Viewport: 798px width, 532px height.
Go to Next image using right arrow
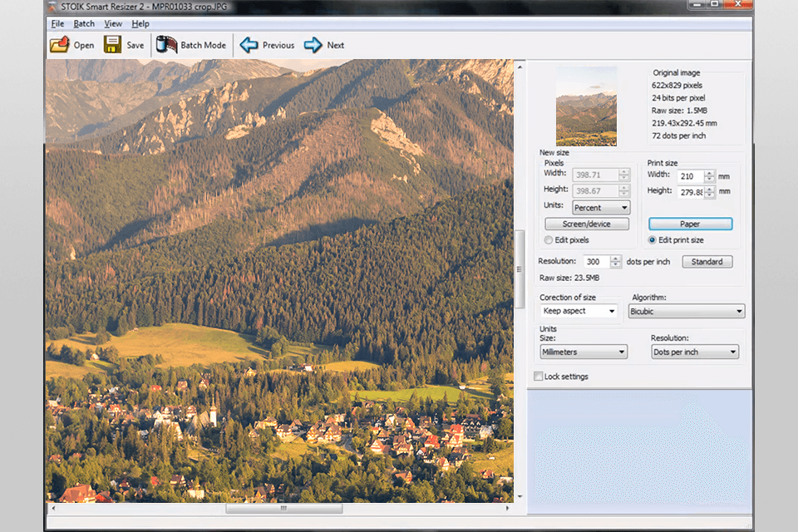313,45
